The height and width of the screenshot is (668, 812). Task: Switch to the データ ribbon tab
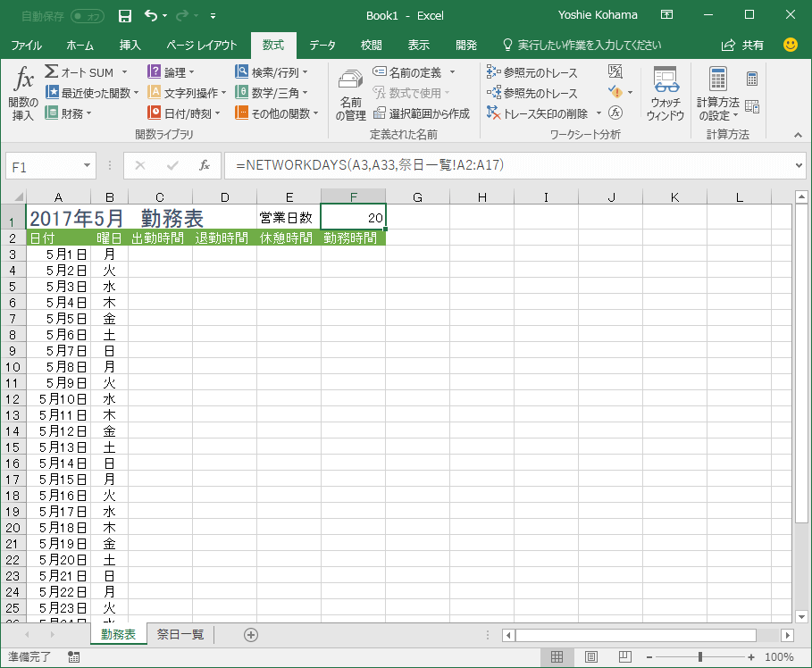click(322, 45)
